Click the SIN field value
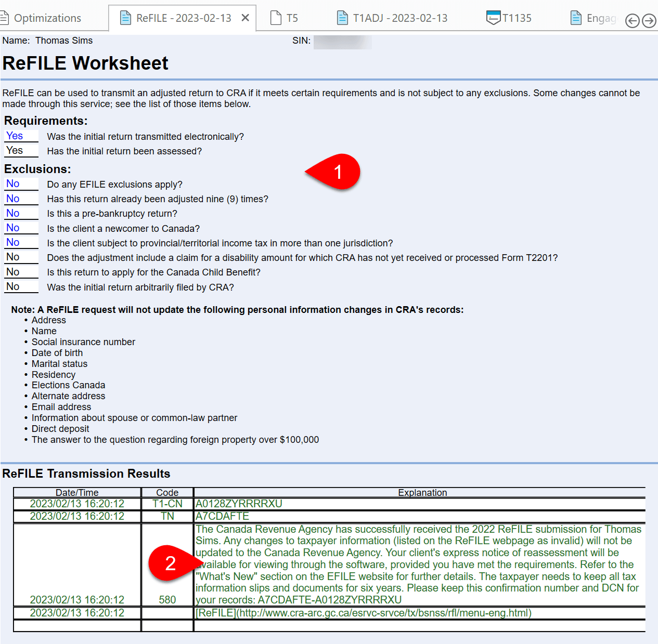 tap(342, 42)
